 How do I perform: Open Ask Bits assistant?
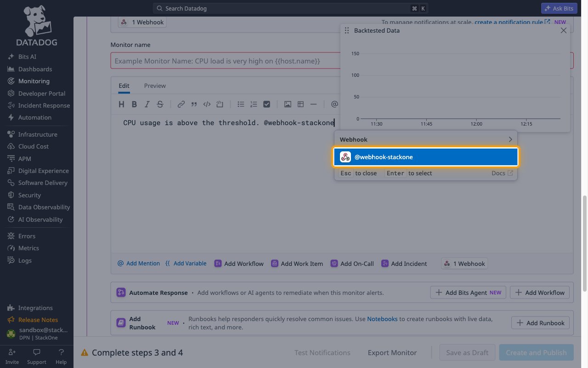coord(559,9)
